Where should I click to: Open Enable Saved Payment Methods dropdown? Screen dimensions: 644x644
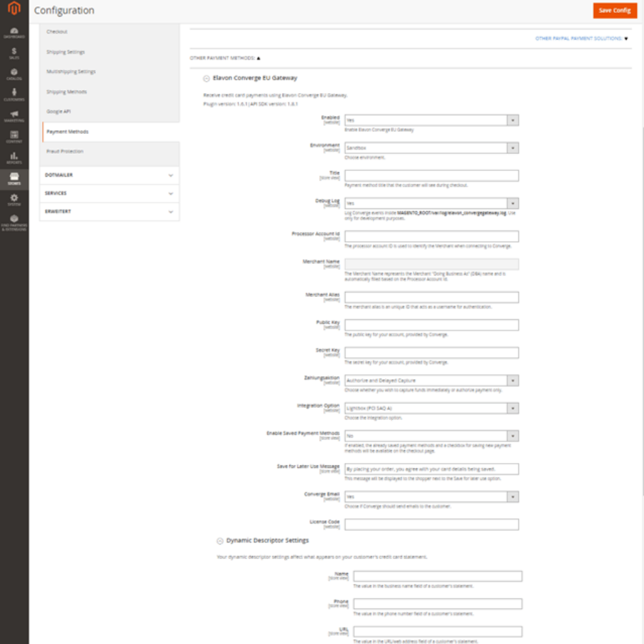(x=431, y=436)
